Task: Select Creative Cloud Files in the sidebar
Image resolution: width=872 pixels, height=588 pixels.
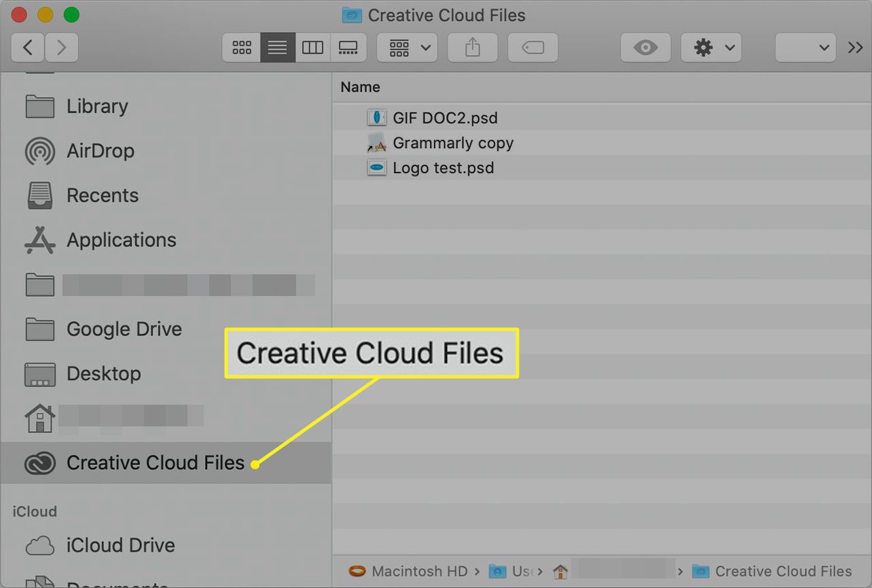Action: coord(166,463)
